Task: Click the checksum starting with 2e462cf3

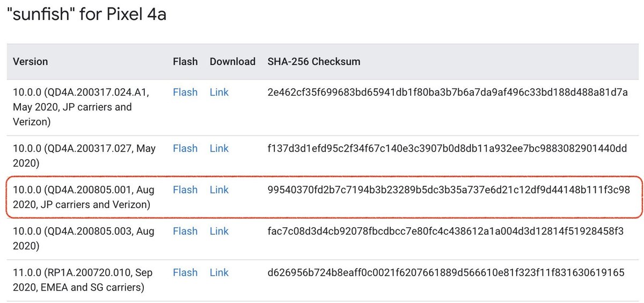Action: pos(448,92)
